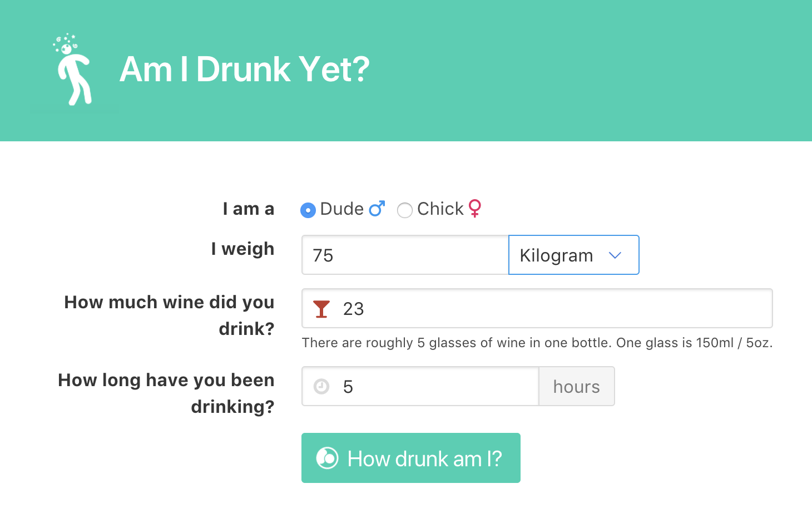Select the Chick radio button
This screenshot has width=812, height=513.
pyautogui.click(x=405, y=210)
